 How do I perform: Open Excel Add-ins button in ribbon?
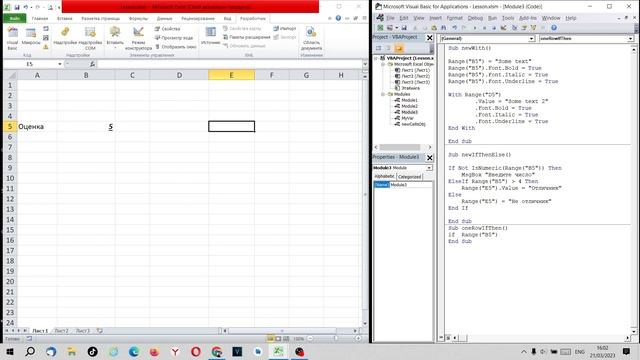[x=65, y=37]
